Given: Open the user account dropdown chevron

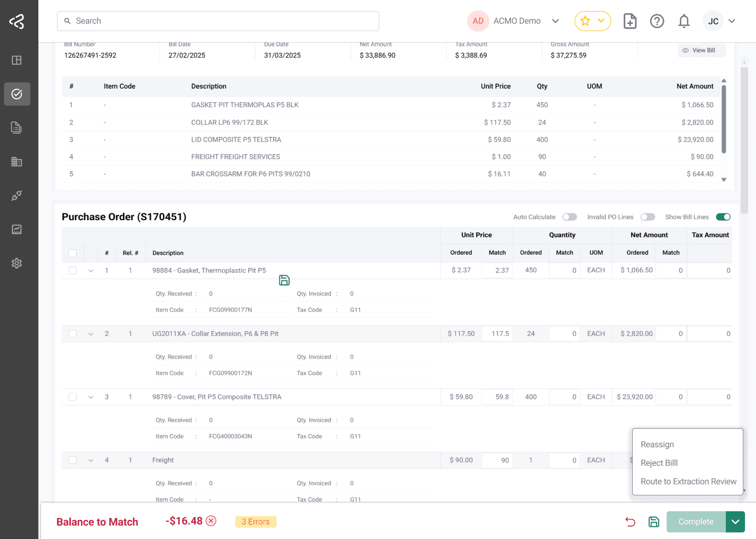Looking at the screenshot, I should (x=732, y=21).
